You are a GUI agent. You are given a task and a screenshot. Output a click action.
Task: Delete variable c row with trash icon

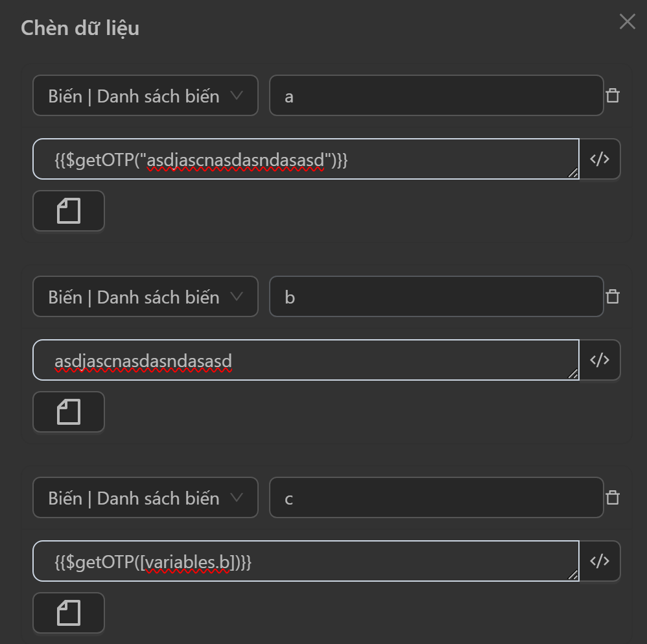(612, 498)
